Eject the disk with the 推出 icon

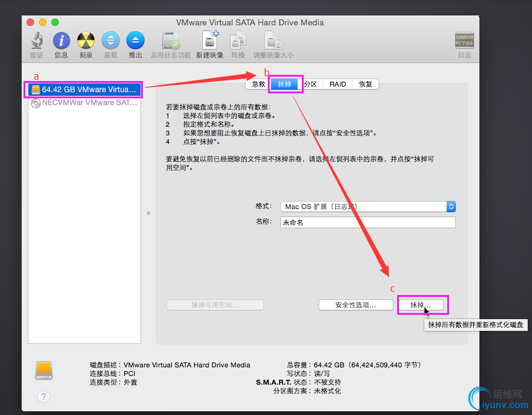coord(135,41)
